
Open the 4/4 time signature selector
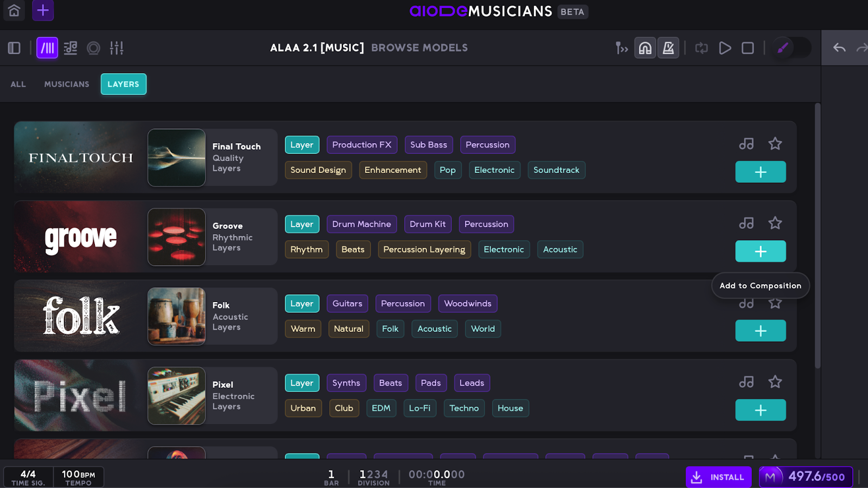pyautogui.click(x=28, y=477)
